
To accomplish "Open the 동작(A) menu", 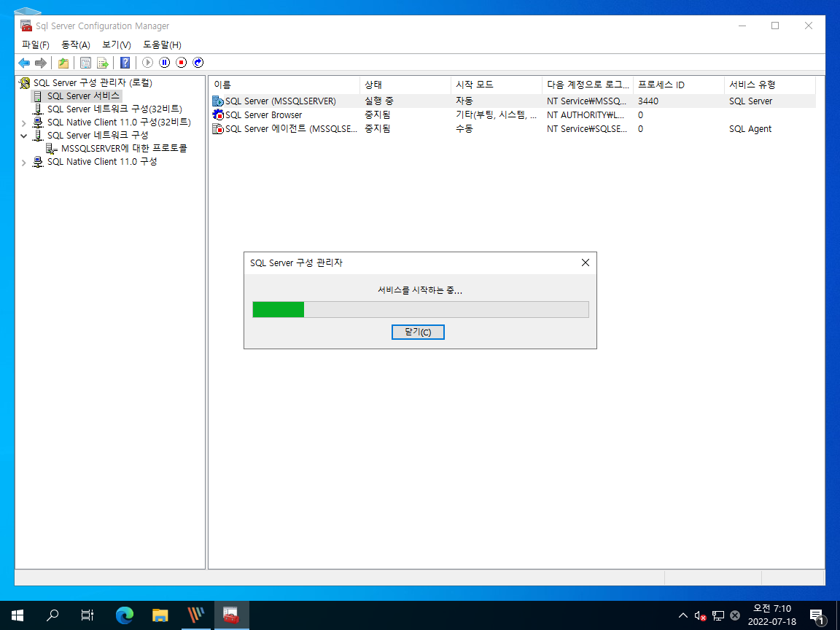I will (x=76, y=45).
